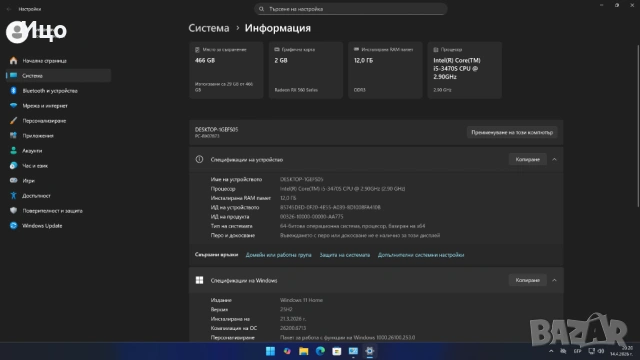
Task: Switch to Персонализиране section
Action: (58, 121)
